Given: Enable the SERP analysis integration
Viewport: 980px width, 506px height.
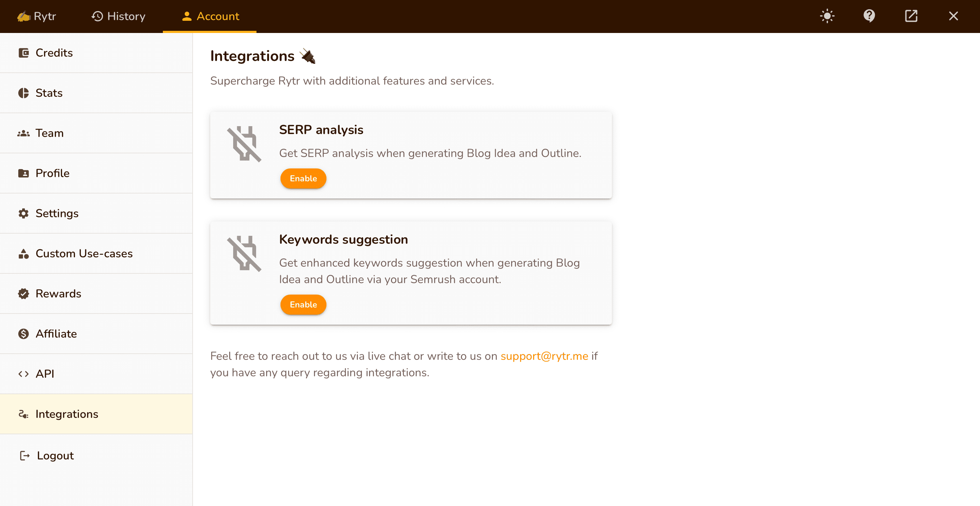Looking at the screenshot, I should coord(303,179).
